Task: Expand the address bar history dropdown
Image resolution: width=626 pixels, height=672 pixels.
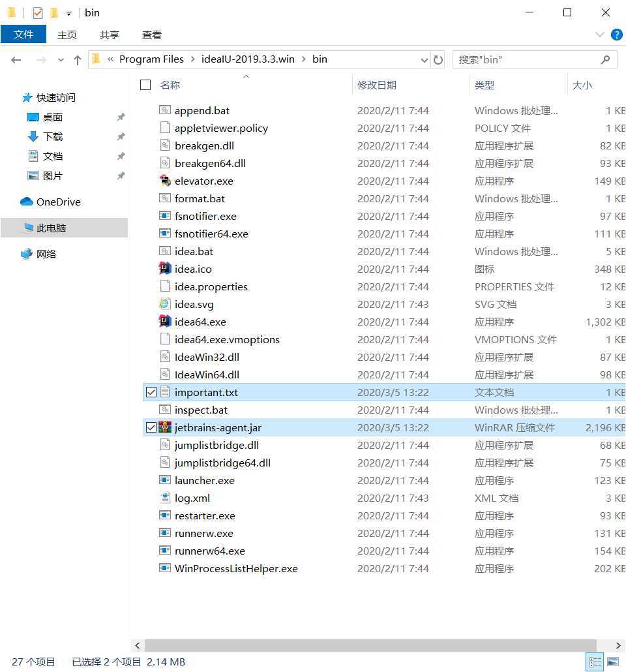Action: [x=425, y=59]
